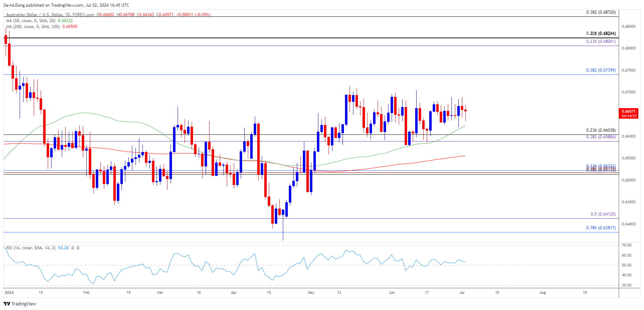
Task: Click the 18 date label after Mar
Action: pos(199,292)
